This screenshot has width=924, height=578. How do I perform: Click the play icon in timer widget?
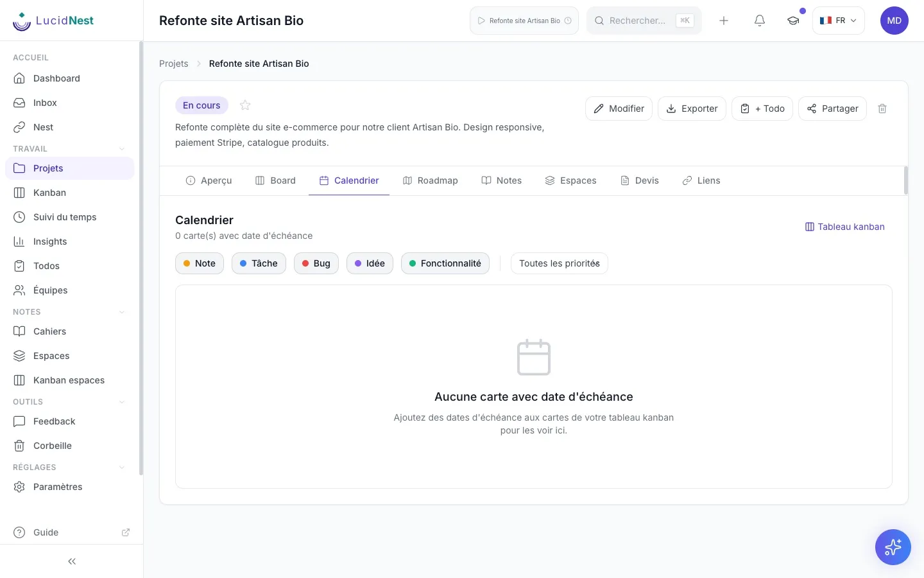point(481,21)
